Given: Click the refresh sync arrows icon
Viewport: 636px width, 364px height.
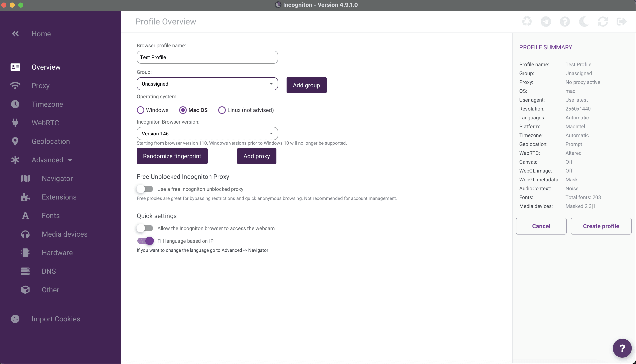Looking at the screenshot, I should coord(603,22).
